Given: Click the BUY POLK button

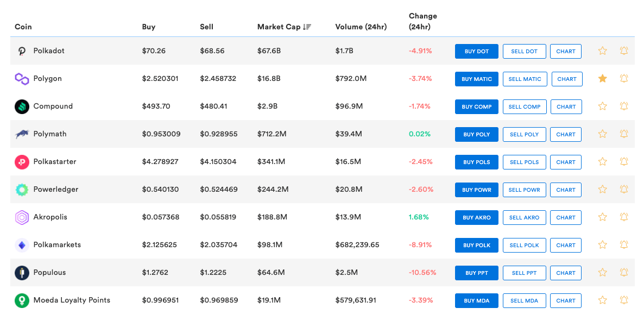Looking at the screenshot, I should point(476,246).
